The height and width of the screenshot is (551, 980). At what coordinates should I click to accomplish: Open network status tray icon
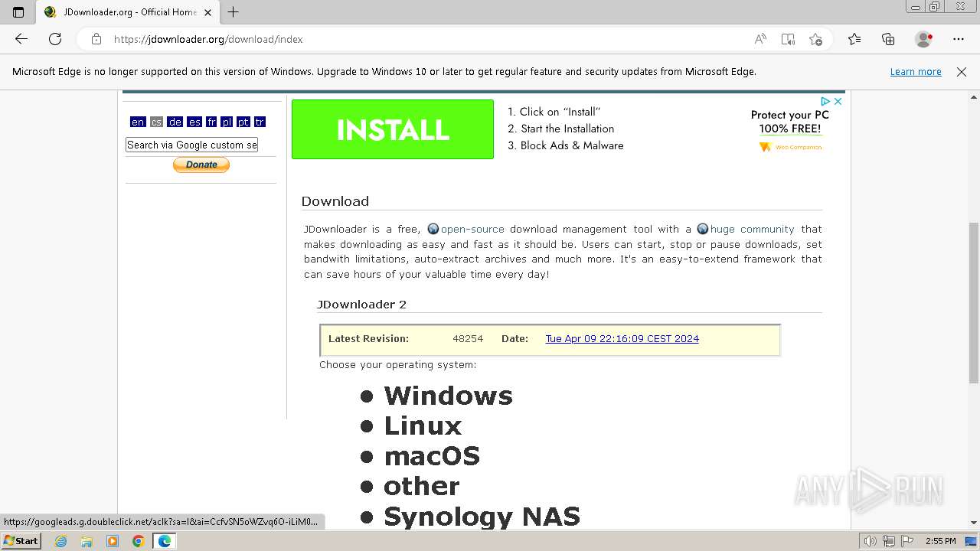[x=889, y=541]
